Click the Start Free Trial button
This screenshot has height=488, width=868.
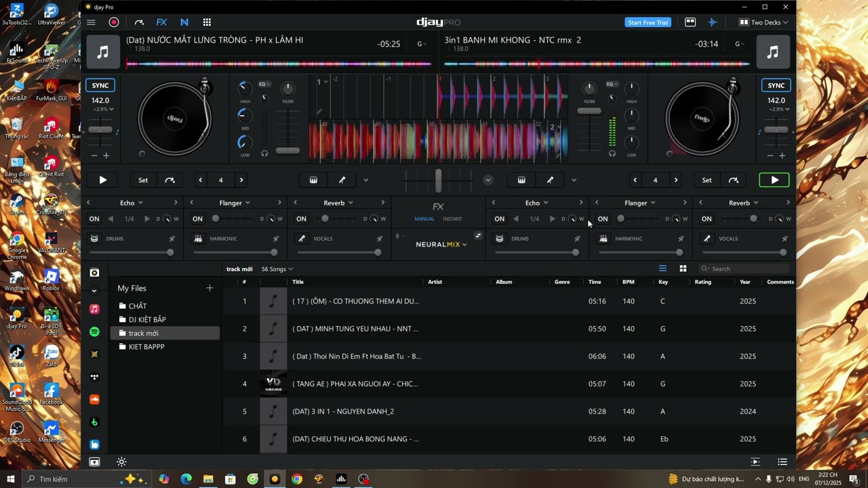(648, 22)
